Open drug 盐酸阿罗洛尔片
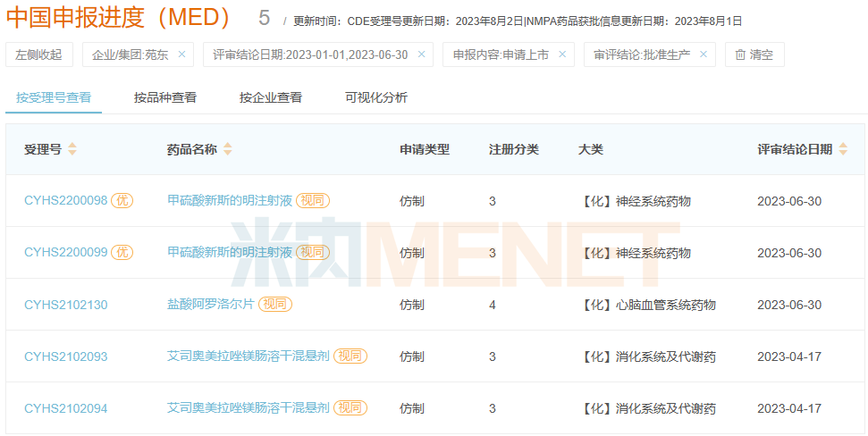Viewport: 868px width, 436px height. click(211, 305)
